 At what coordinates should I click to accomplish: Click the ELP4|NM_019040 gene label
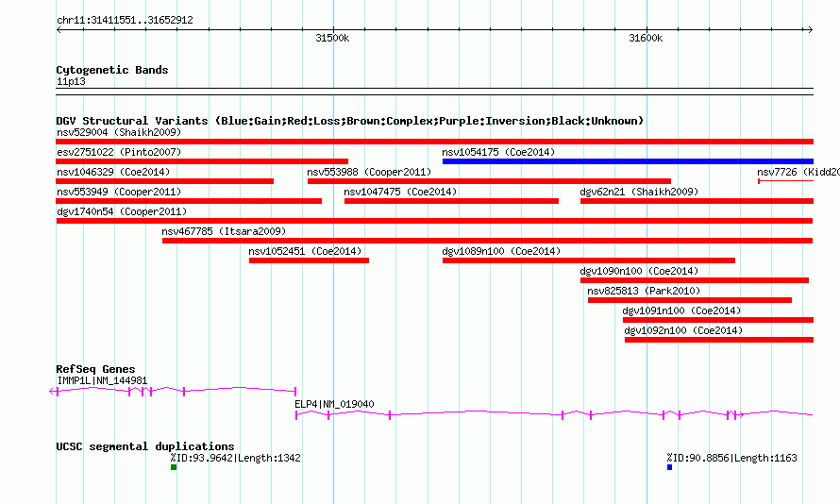click(x=334, y=404)
